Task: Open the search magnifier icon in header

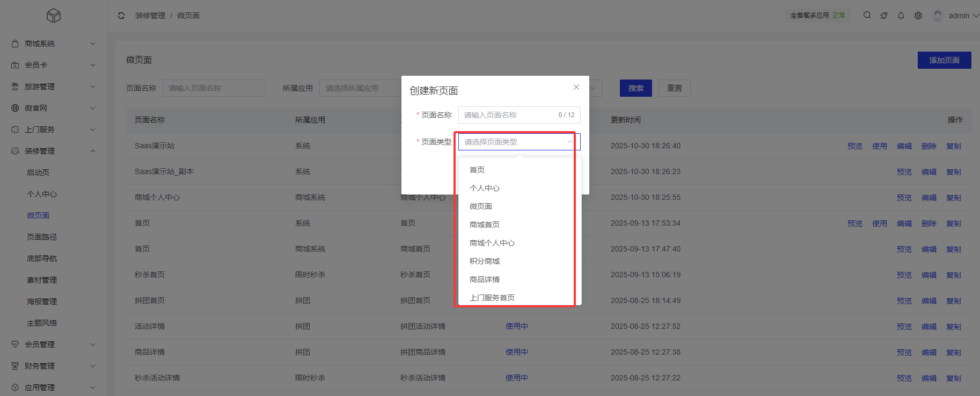Action: (x=867, y=16)
